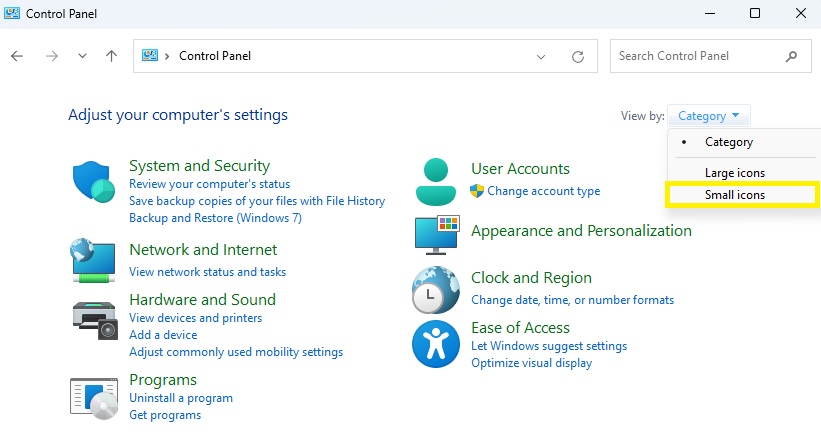Open the Clock and Region globe icon
Image resolution: width=821 pixels, height=446 pixels.
coord(436,289)
